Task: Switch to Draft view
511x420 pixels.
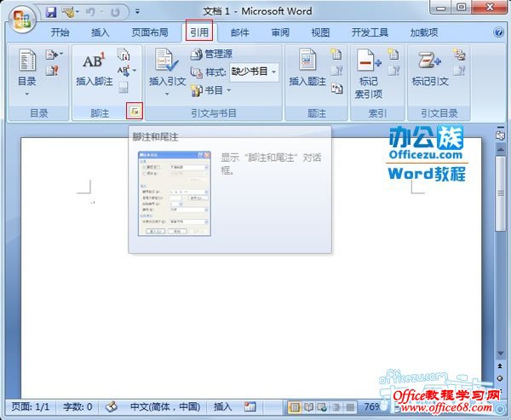Action: [x=350, y=407]
